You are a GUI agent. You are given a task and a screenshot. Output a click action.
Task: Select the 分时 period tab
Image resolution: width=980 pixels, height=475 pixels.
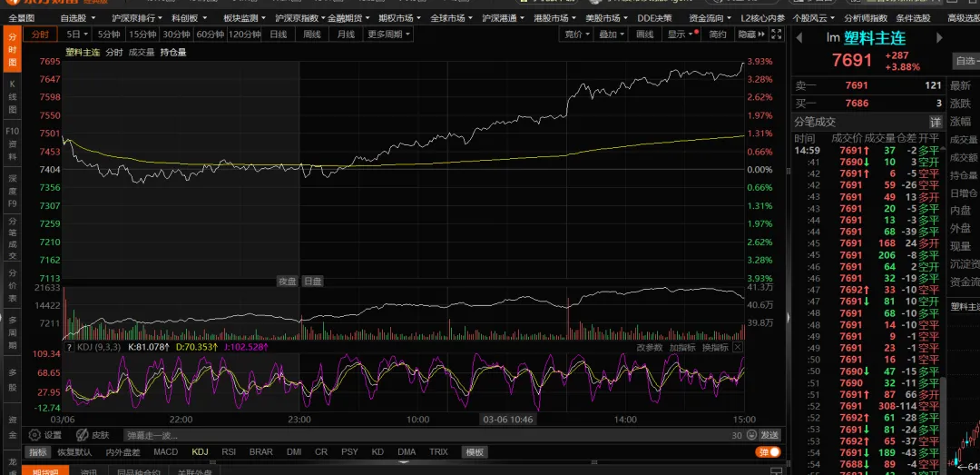(40, 35)
